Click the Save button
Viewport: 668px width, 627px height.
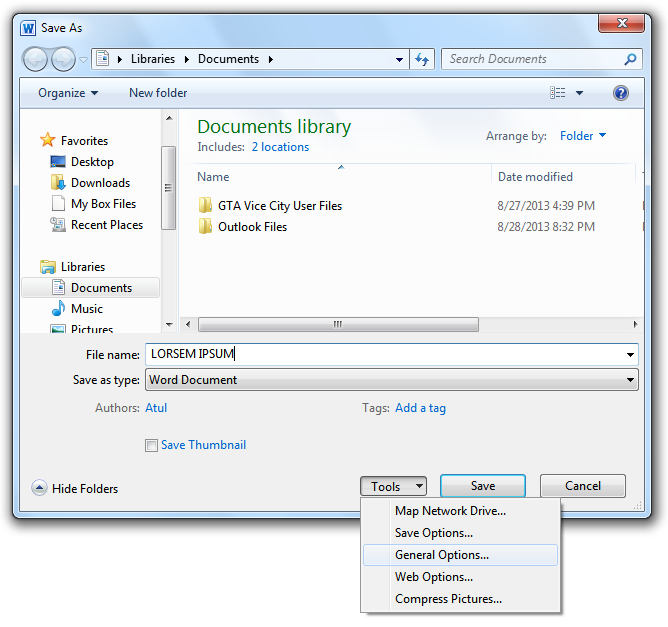pyautogui.click(x=483, y=486)
